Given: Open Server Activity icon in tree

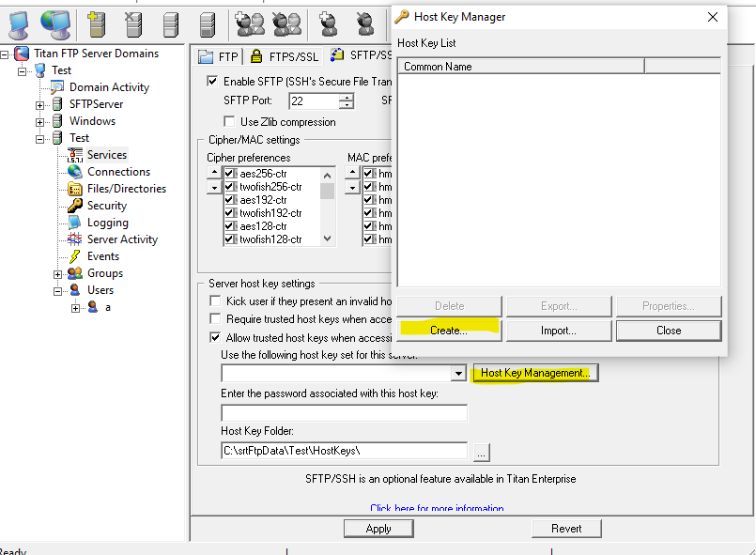Looking at the screenshot, I should pos(74,239).
